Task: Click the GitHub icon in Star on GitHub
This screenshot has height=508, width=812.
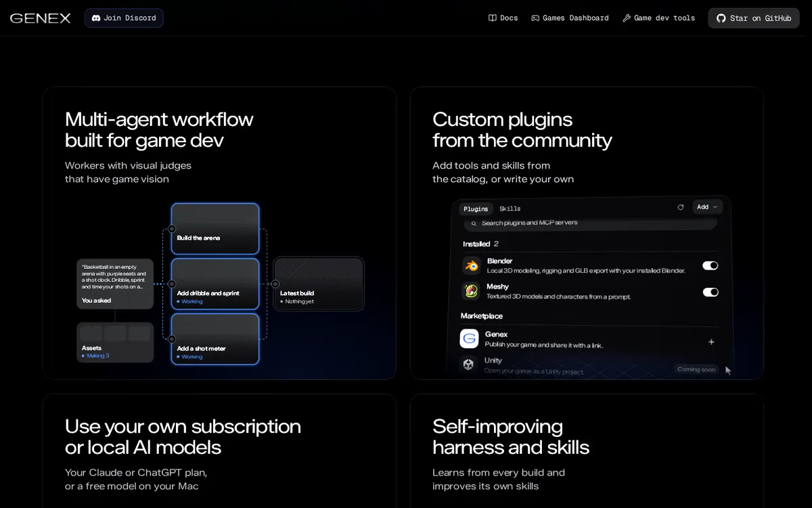Action: pos(721,18)
